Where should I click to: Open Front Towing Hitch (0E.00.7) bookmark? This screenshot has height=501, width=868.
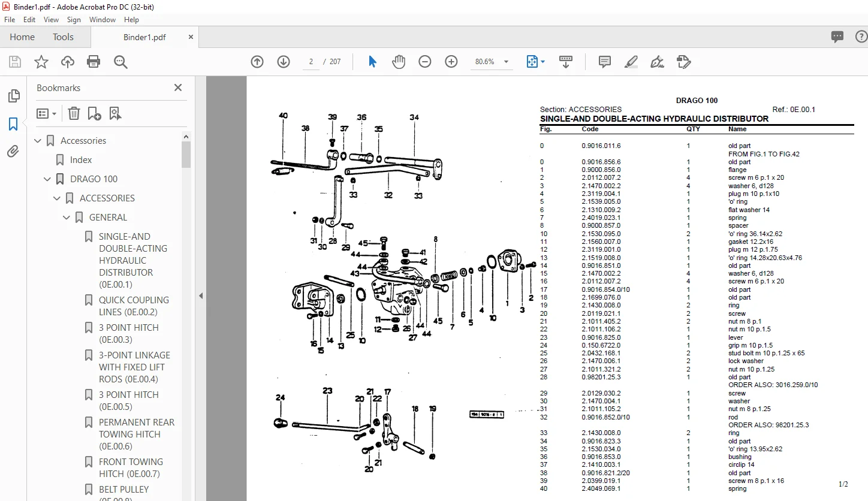pos(131,468)
